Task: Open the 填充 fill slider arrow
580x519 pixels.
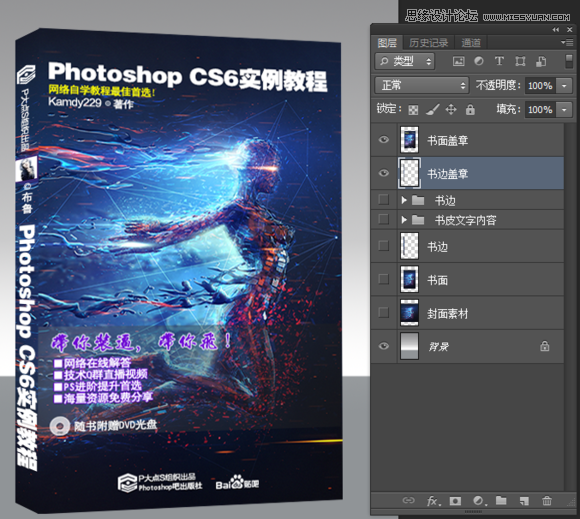Action: (x=564, y=110)
